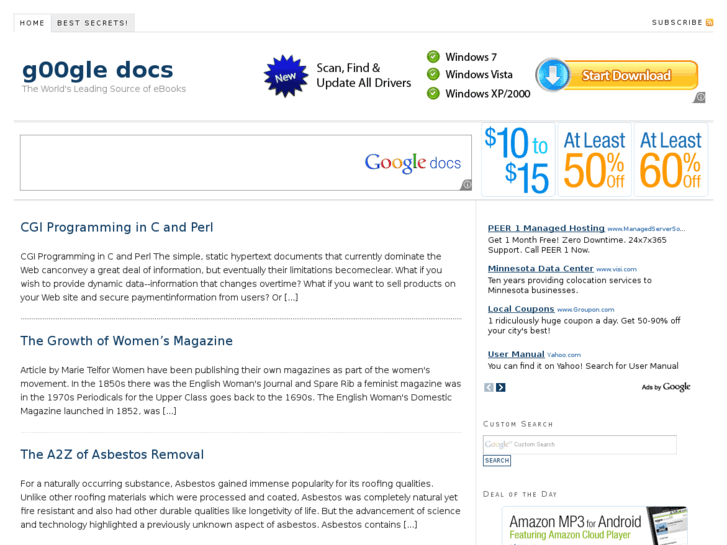The width and height of the screenshot is (727, 545).
Task: Click the green check beside Windows Vista
Action: click(x=433, y=74)
